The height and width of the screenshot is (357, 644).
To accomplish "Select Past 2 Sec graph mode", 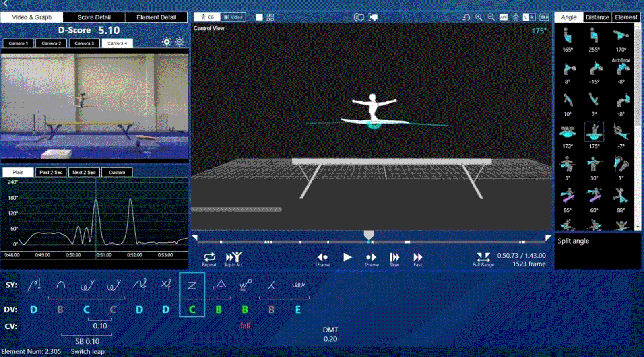I will (51, 172).
